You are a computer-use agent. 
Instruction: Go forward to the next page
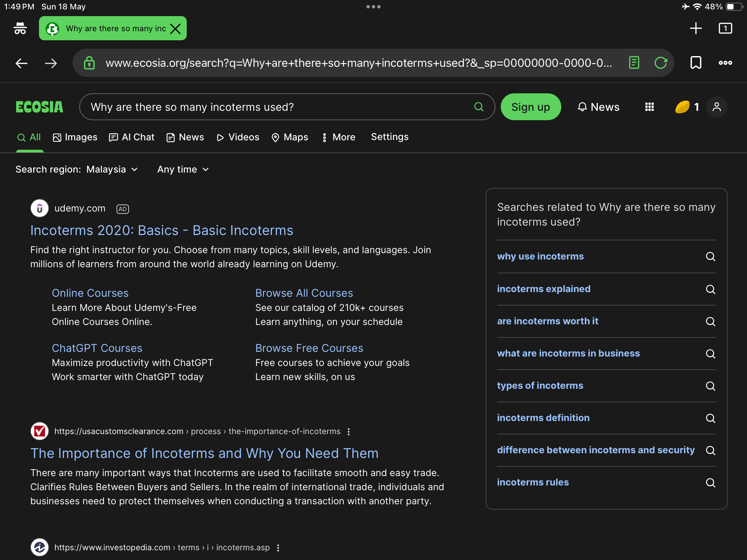(51, 63)
